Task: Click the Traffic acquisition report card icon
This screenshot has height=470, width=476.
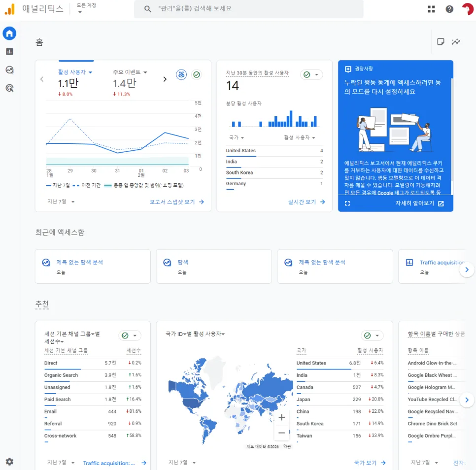Action: coord(409,263)
